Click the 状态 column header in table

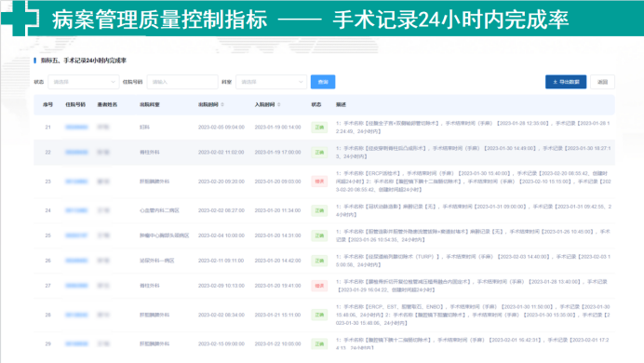point(316,104)
